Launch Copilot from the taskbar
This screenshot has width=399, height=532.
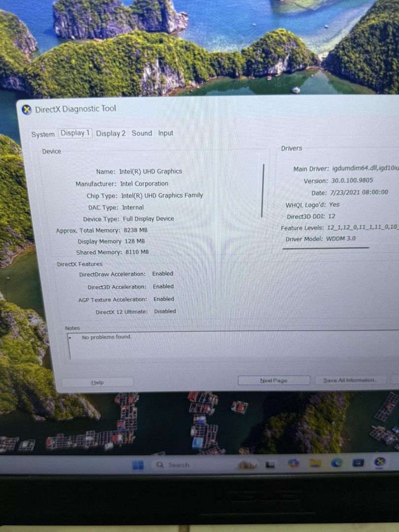(293, 463)
